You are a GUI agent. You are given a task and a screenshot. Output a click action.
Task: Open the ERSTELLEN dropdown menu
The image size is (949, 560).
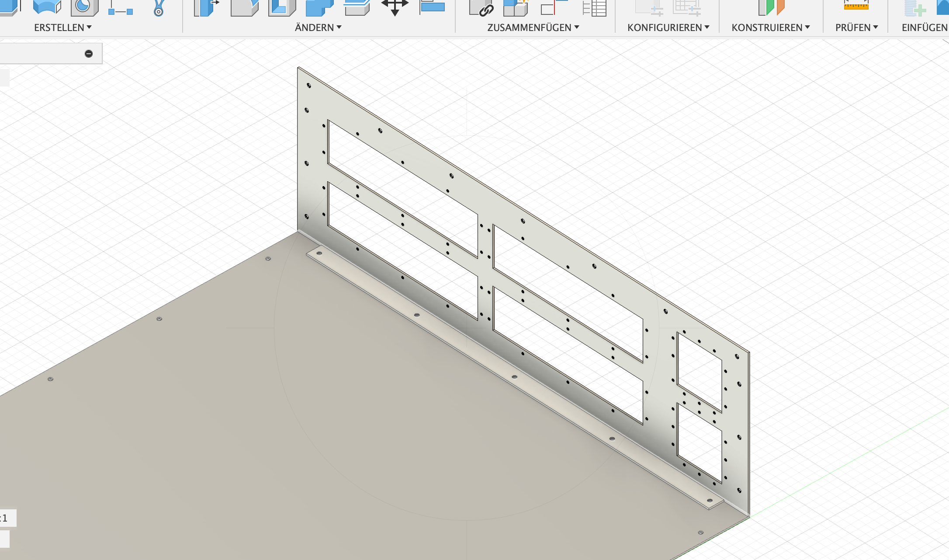pos(63,28)
